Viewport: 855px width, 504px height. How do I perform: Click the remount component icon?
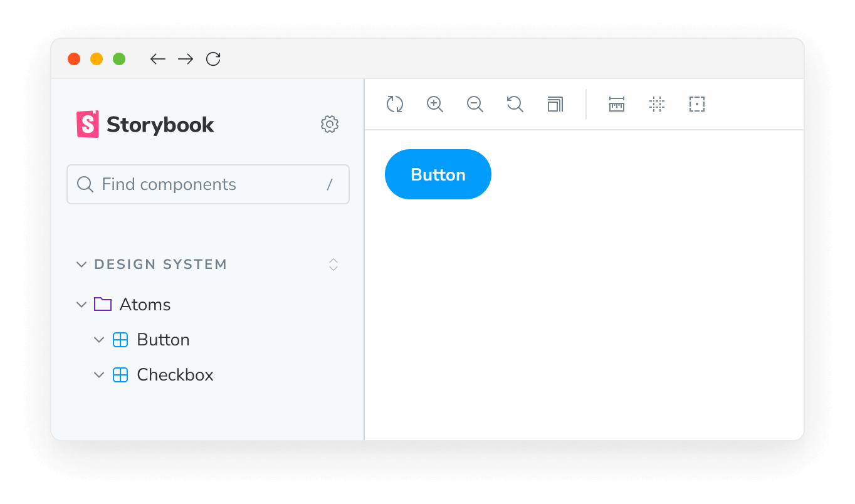click(x=395, y=104)
